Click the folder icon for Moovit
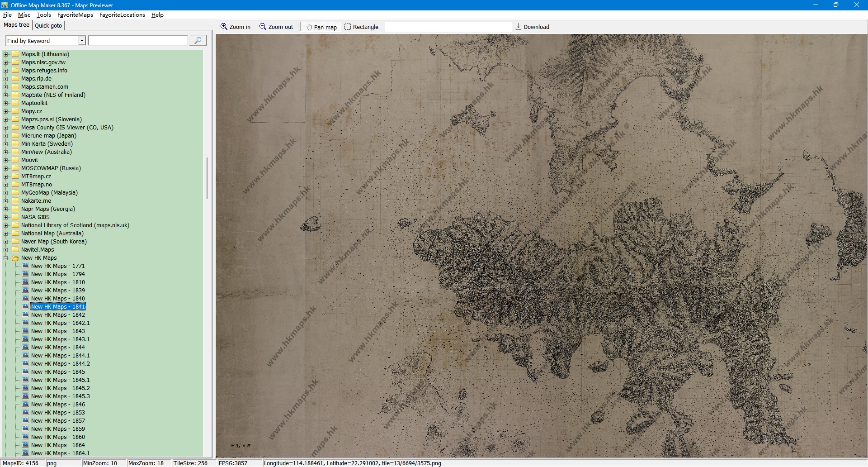Screen dimensions: 868x467 click(15, 160)
